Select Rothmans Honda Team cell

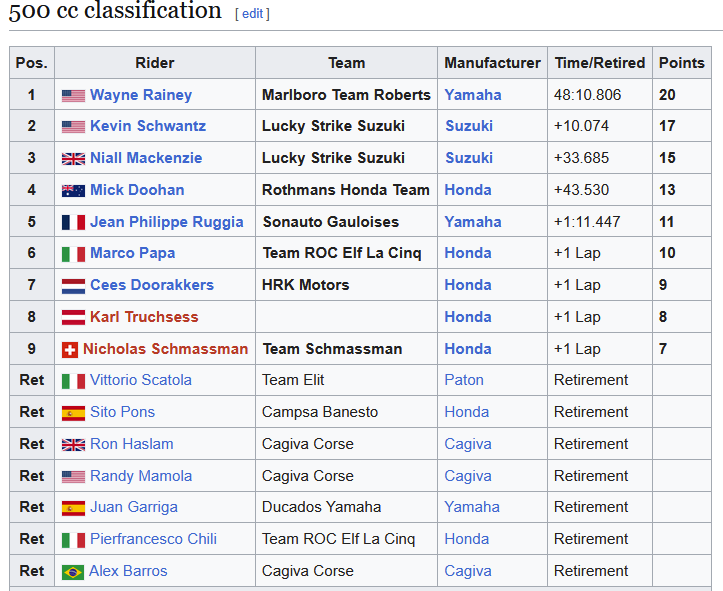click(x=346, y=189)
